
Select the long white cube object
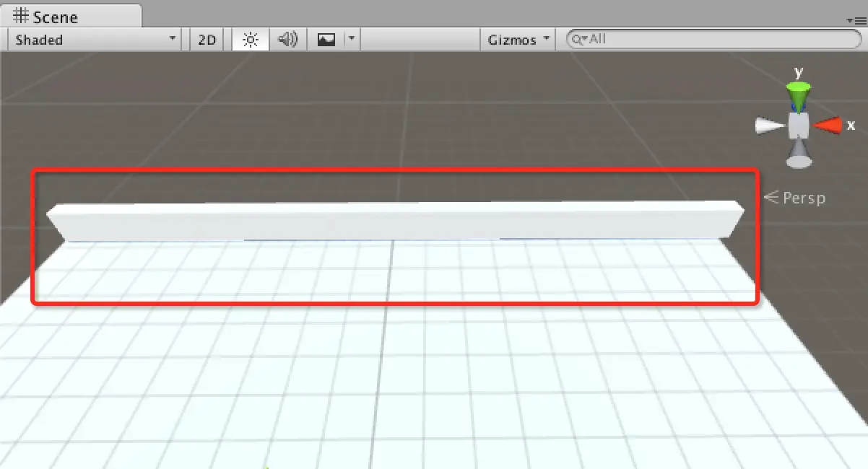[x=395, y=220]
